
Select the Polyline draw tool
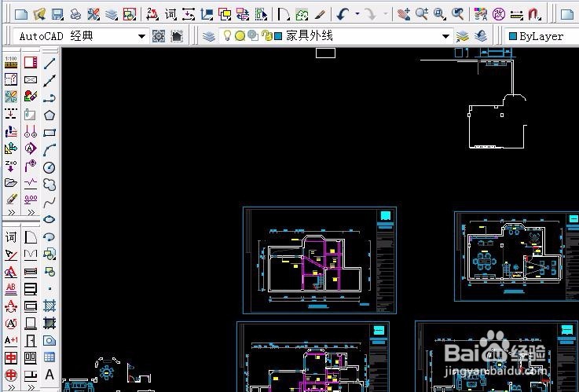tap(49, 98)
